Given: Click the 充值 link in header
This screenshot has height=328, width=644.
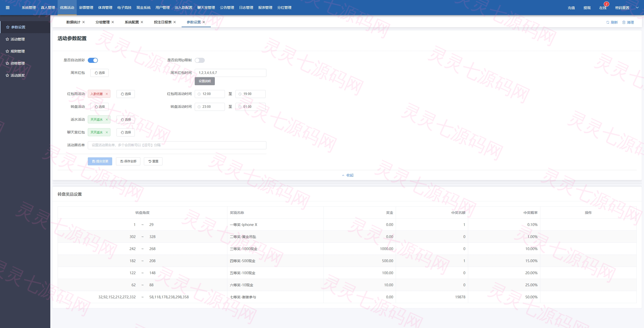Looking at the screenshot, I should point(571,8).
